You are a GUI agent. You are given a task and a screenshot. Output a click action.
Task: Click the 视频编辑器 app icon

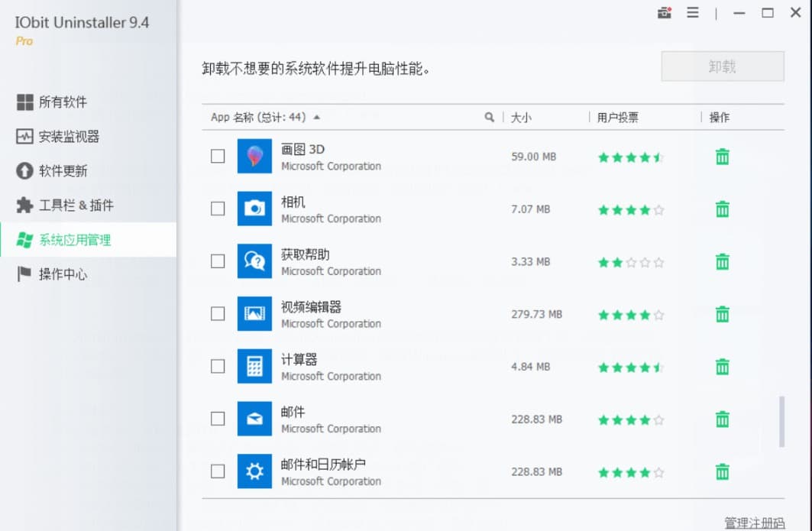pos(254,313)
